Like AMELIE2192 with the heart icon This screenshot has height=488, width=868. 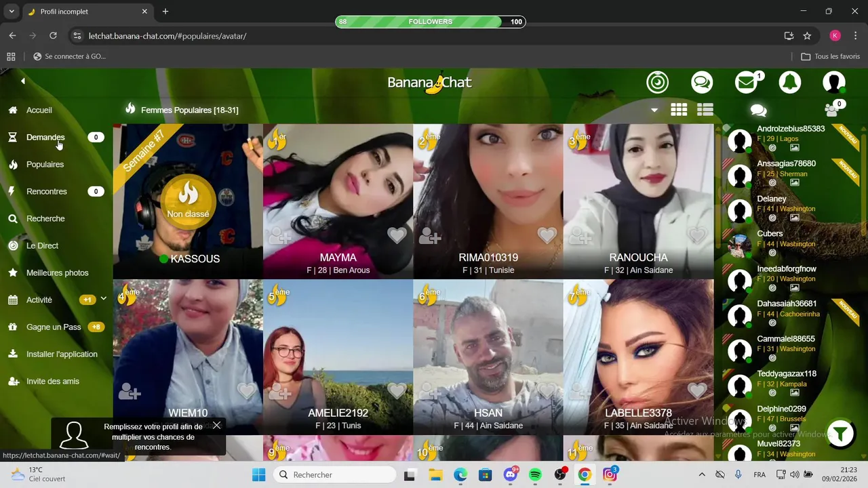click(x=397, y=390)
